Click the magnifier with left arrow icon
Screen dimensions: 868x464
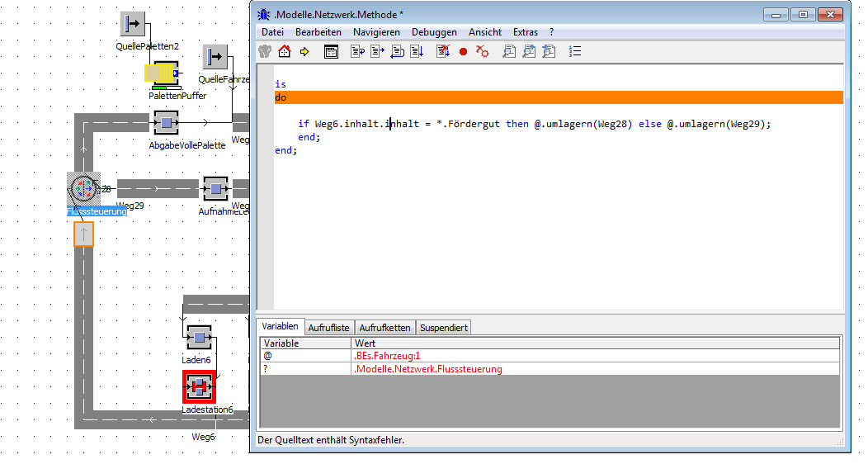[549, 51]
